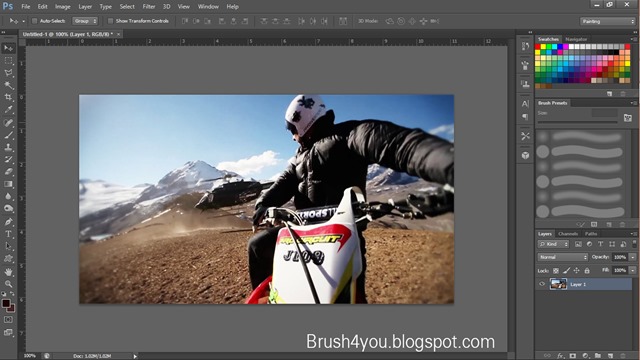Open the History panel icon in dock
The image size is (640, 360).
point(525,47)
